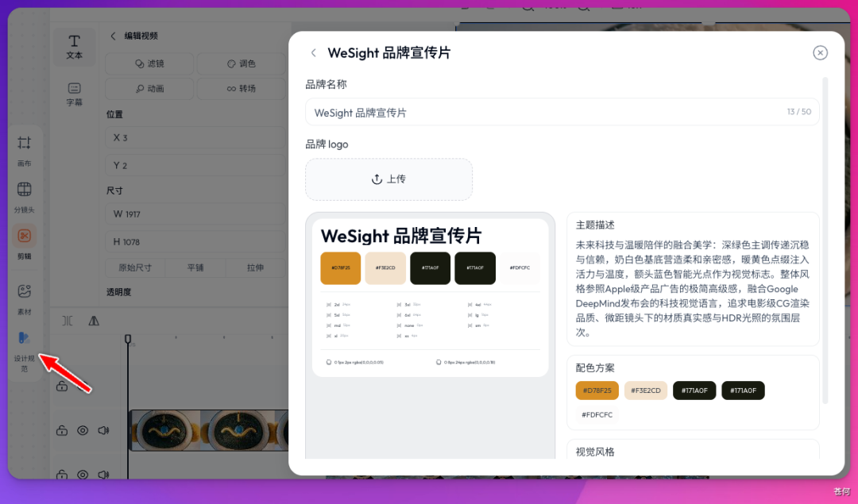Open the 画布 canvas panel

pyautogui.click(x=24, y=151)
